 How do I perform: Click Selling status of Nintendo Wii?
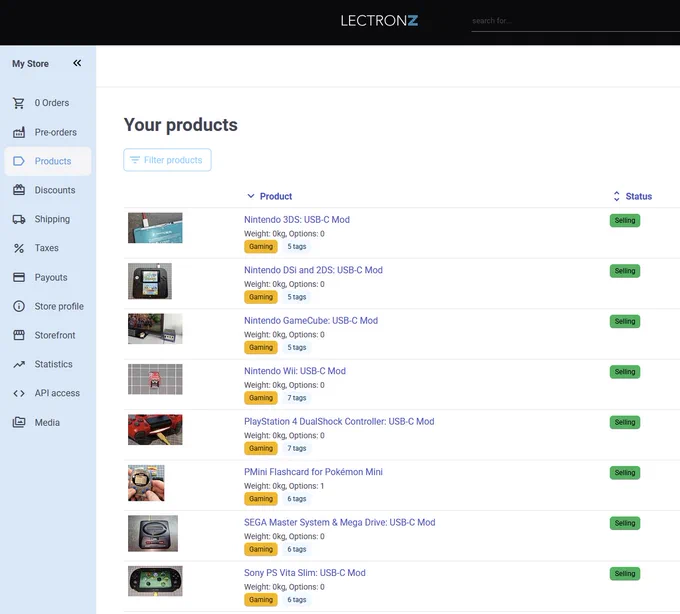pos(624,372)
